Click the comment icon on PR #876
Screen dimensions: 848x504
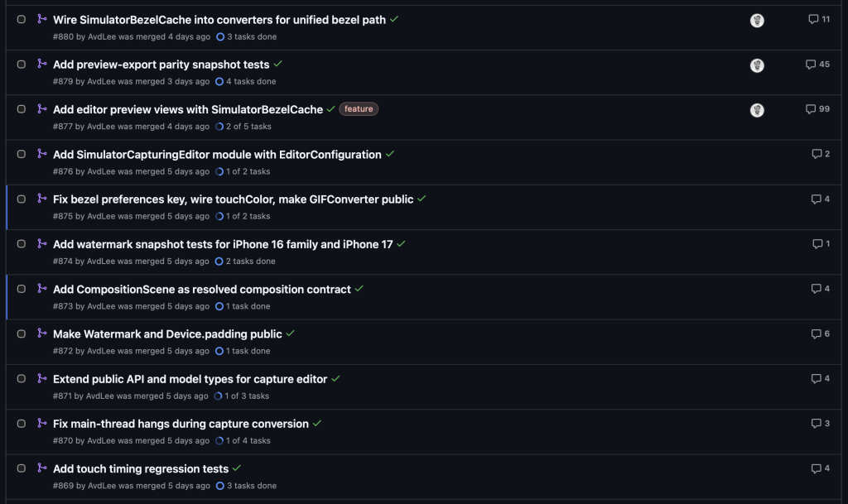(x=819, y=153)
